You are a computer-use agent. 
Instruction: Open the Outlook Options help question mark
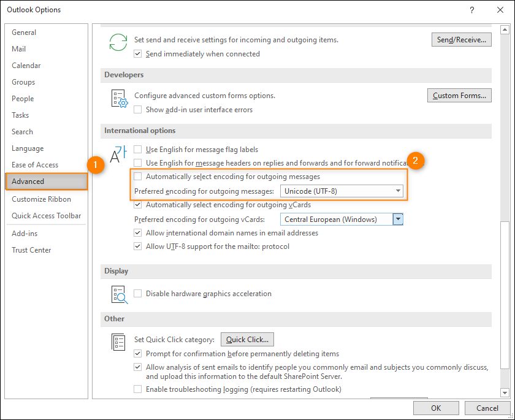point(472,10)
